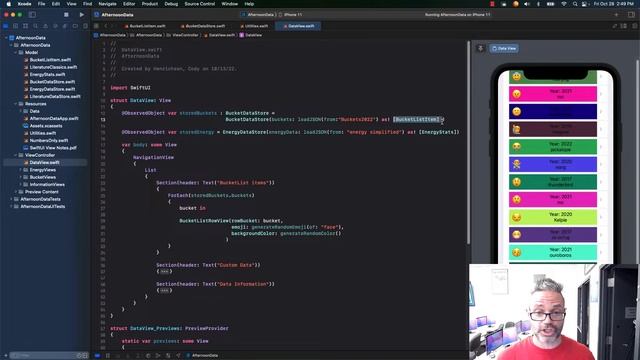Open the Library with the plus button
This screenshot has width=640, height=360.
pyautogui.click(x=616, y=15)
